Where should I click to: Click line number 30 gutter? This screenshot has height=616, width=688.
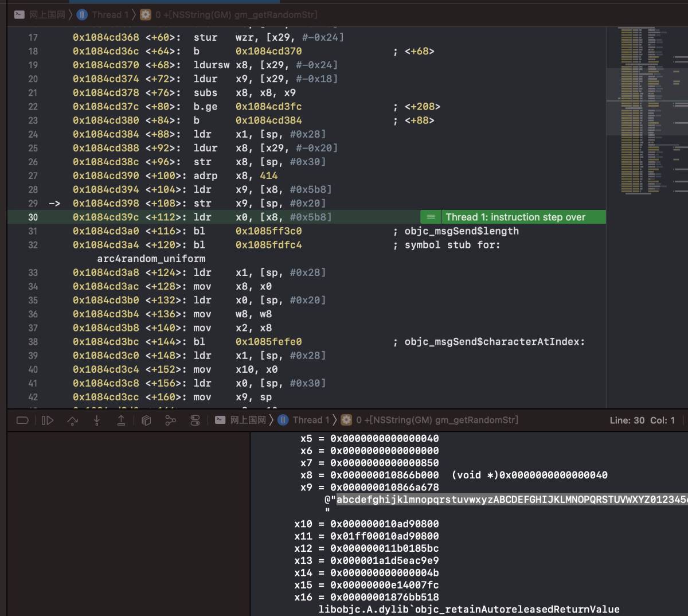(33, 217)
